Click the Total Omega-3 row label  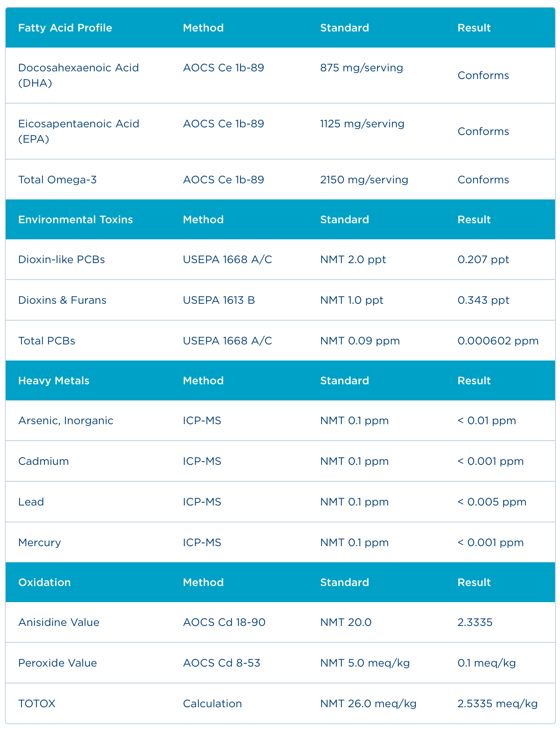[x=58, y=180]
